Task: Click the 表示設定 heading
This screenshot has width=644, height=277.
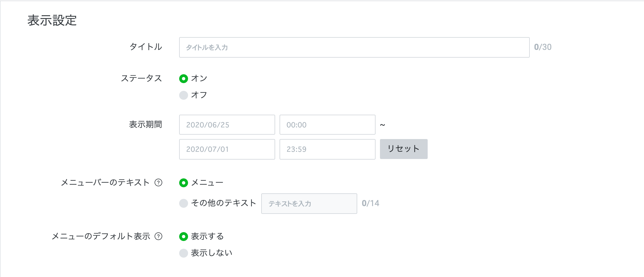Action: click(52, 20)
